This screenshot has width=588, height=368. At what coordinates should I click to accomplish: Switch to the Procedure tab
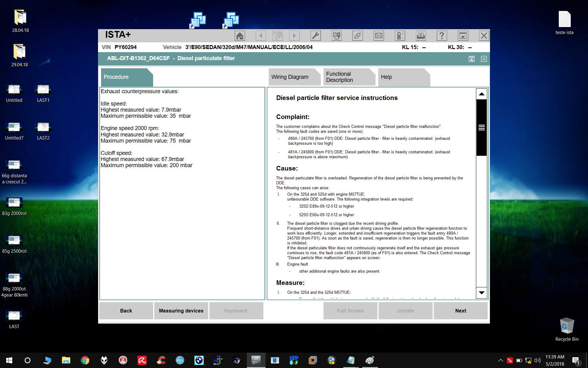[127, 77]
